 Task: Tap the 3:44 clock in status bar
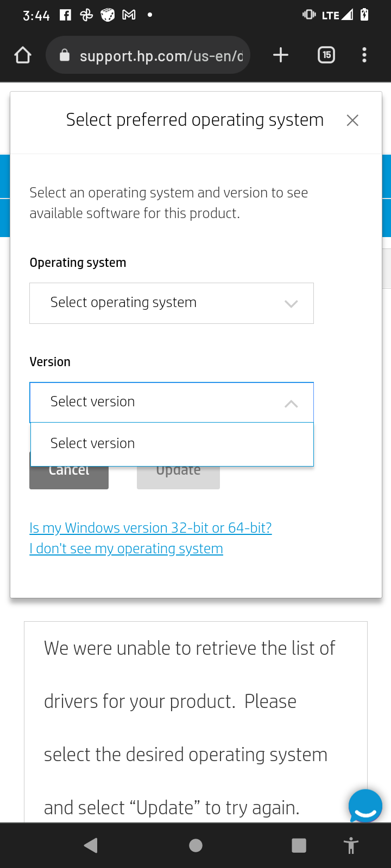click(36, 16)
